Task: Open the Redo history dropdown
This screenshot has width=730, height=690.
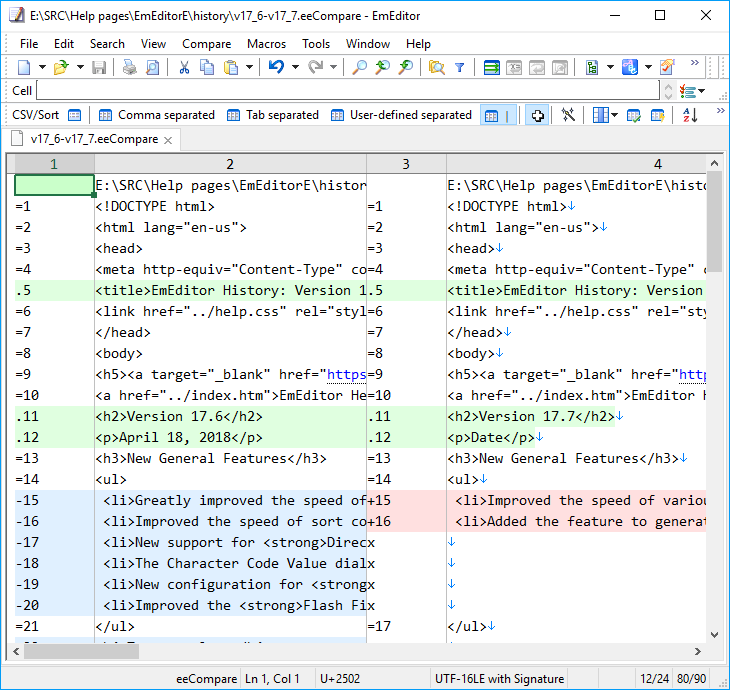Action: pos(333,67)
